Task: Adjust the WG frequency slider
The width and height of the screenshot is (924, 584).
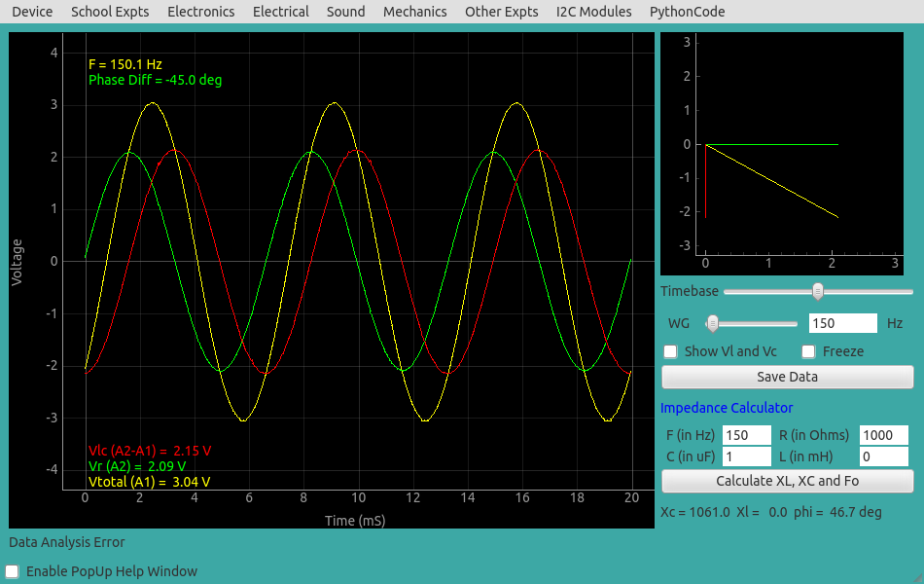Action: (x=714, y=323)
